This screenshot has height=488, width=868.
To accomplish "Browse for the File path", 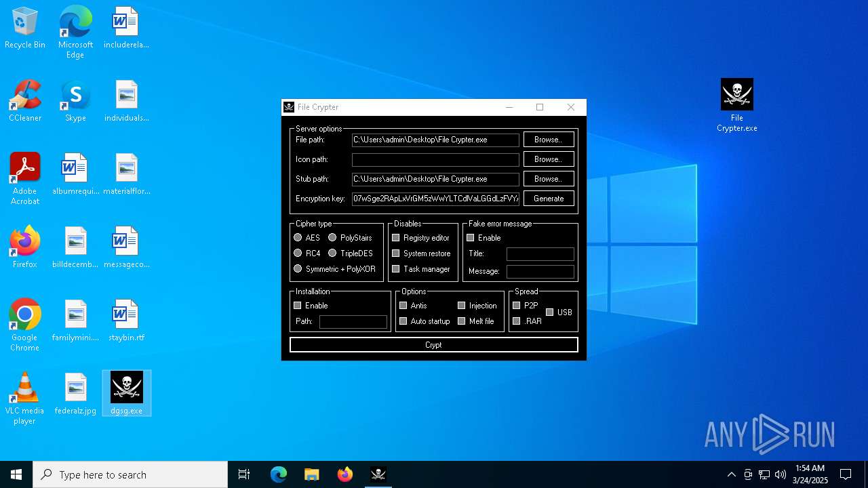I will pyautogui.click(x=549, y=140).
